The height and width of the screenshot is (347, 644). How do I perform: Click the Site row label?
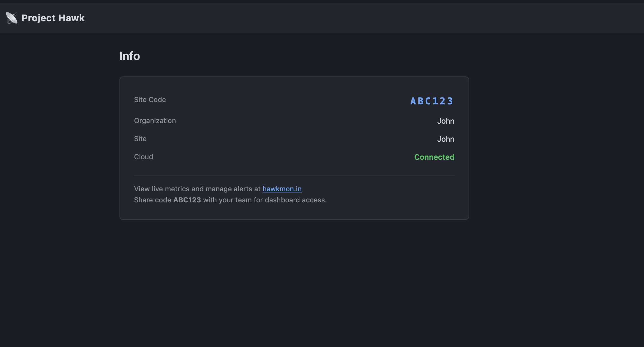140,139
